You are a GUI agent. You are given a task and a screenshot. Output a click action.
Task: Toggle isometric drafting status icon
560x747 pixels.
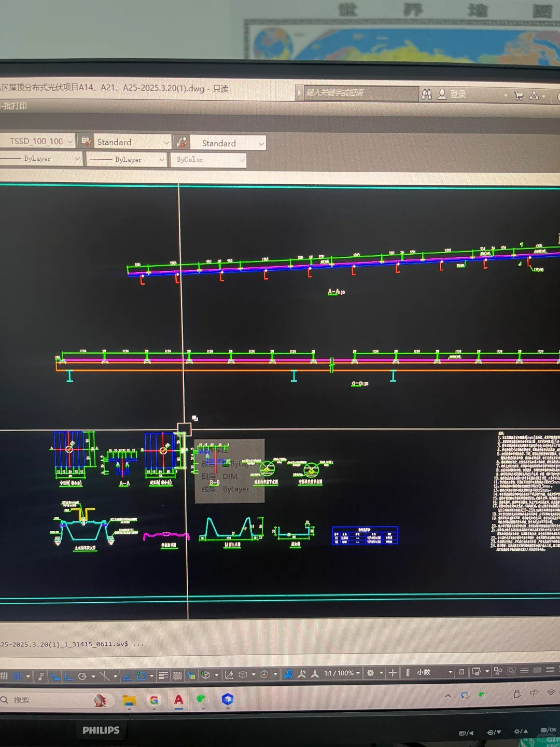coord(105,676)
